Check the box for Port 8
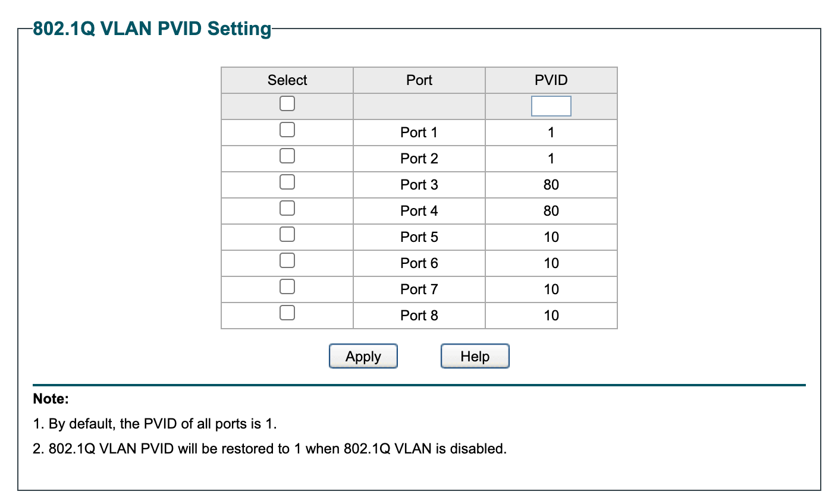The height and width of the screenshot is (504, 835). point(287,313)
